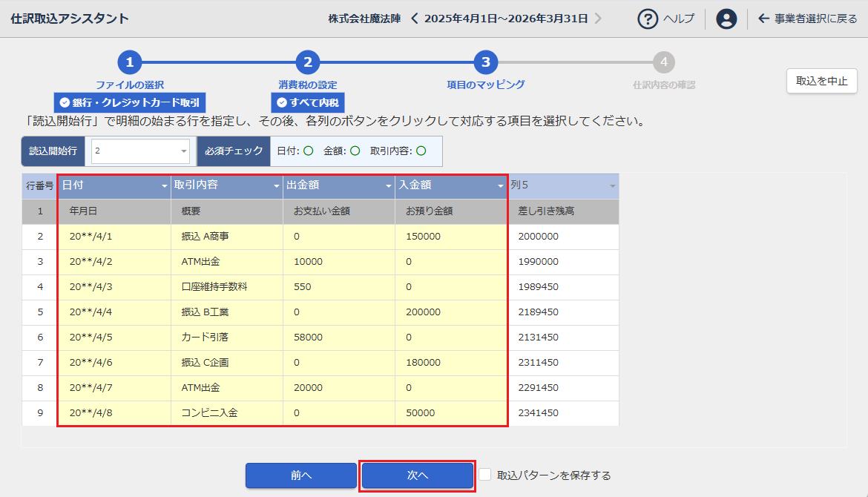Expand the 日付 column mapping dropdown
868x497 pixels.
164,186
